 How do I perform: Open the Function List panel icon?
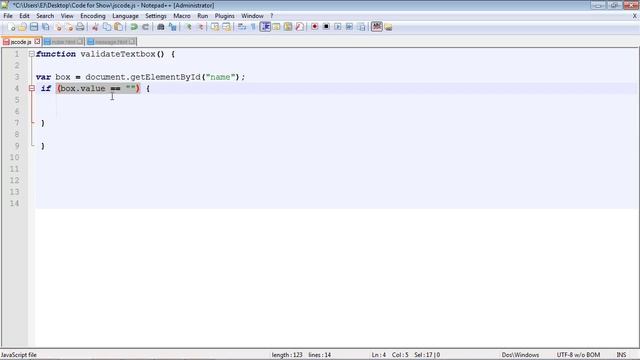[300, 27]
